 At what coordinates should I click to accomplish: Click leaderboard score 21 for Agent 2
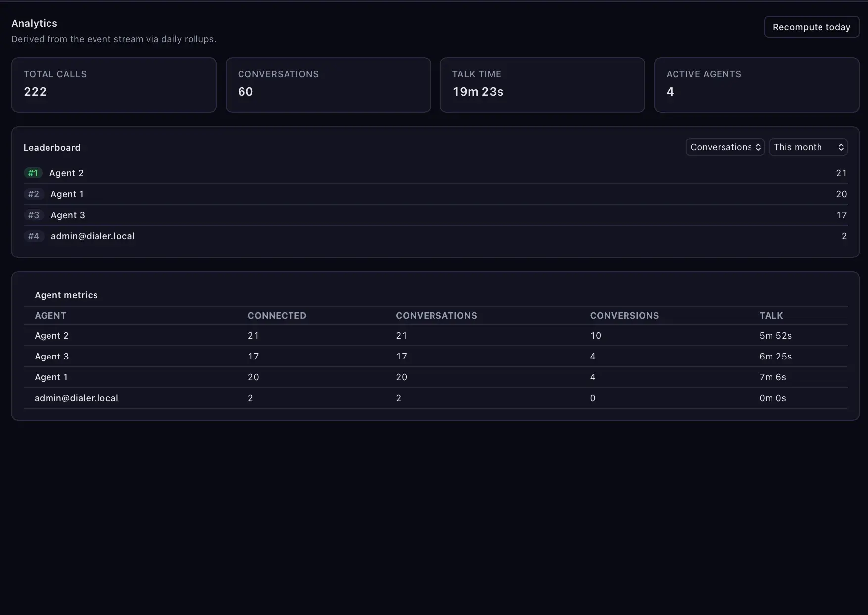841,173
